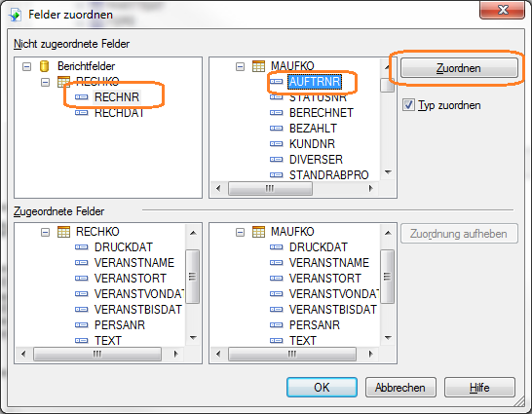532x414 pixels.
Task: Select the DIVERSER field entry
Action: 316,160
